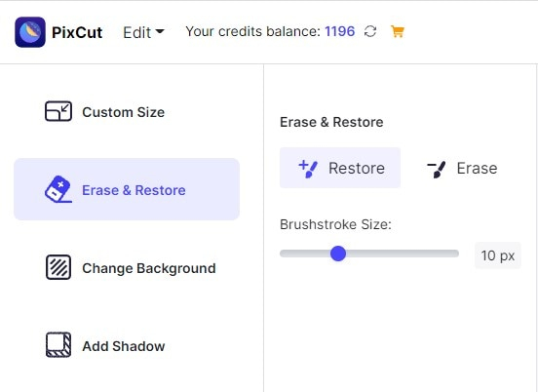Select Change Background in the sidebar
The image size is (538, 392).
(127, 267)
